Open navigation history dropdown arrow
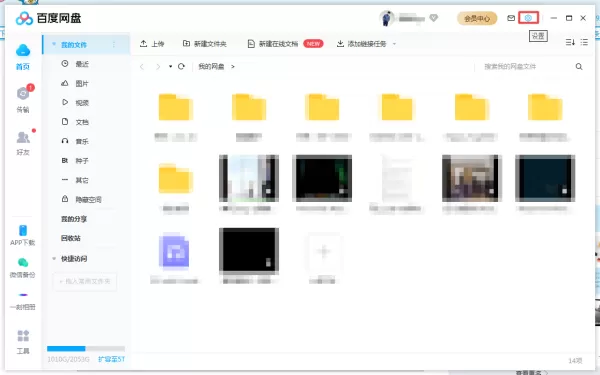600x375 pixels. (170, 67)
